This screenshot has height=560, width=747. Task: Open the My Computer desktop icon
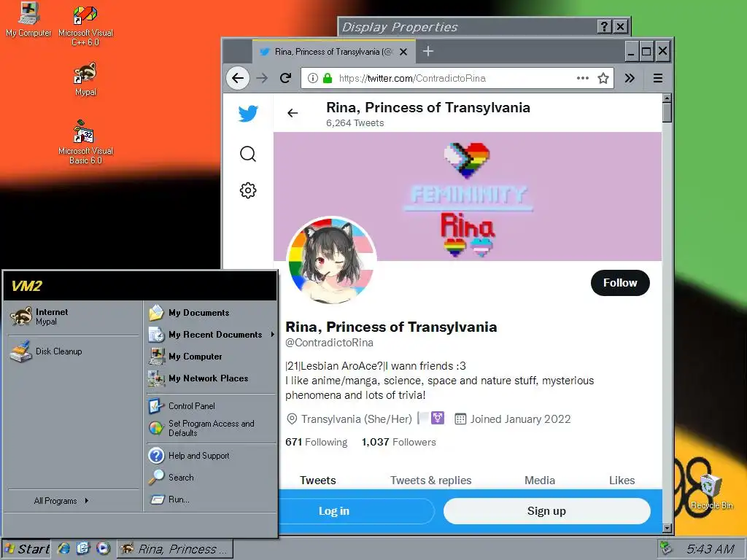point(28,19)
